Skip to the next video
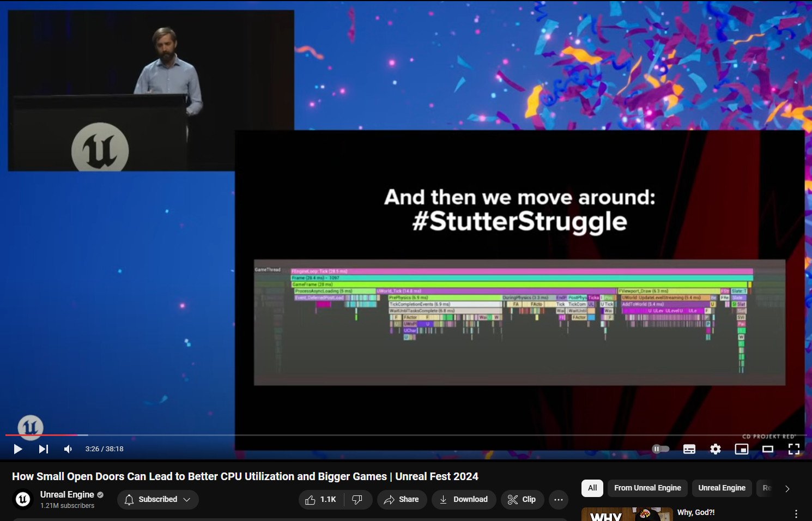This screenshot has height=521, width=812. pos(44,449)
